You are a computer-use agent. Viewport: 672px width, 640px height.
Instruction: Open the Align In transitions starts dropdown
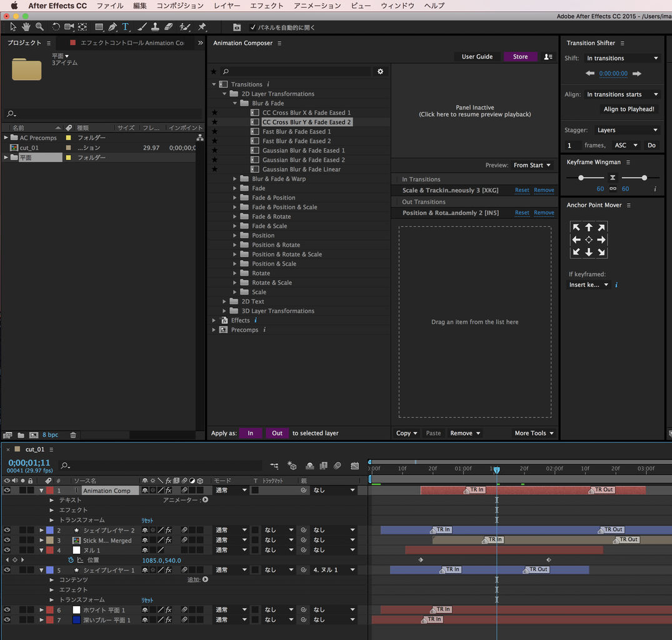point(622,94)
